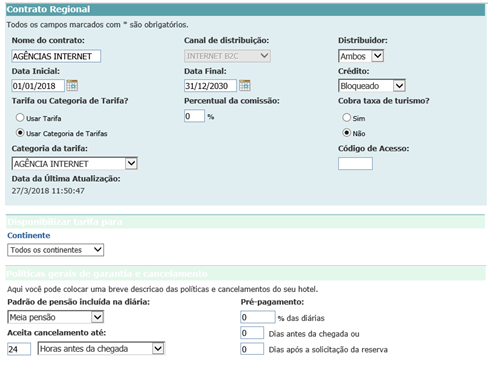Open the Crédito dropdown showing Bloqueado
Viewport: 490px width, 373px height.
click(372, 86)
